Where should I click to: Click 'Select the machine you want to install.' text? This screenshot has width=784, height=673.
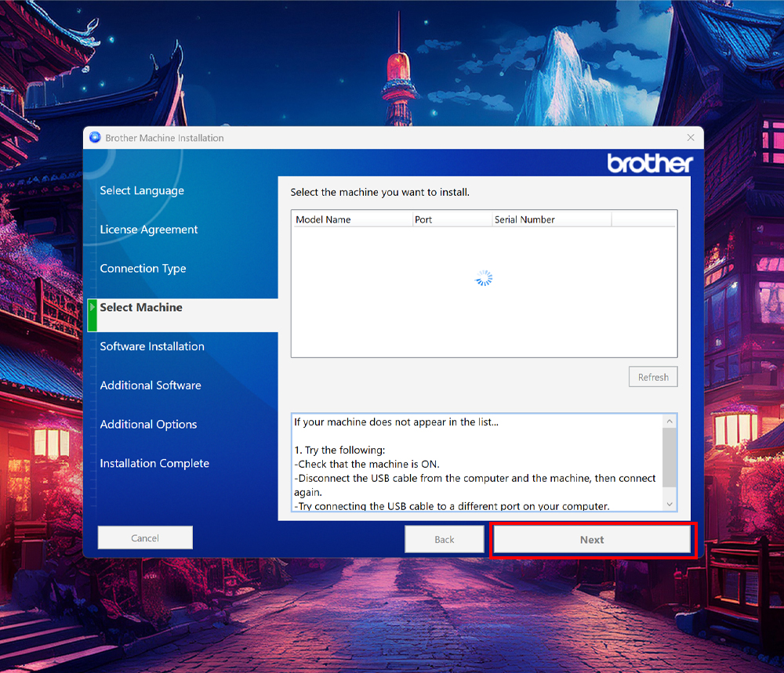(380, 193)
